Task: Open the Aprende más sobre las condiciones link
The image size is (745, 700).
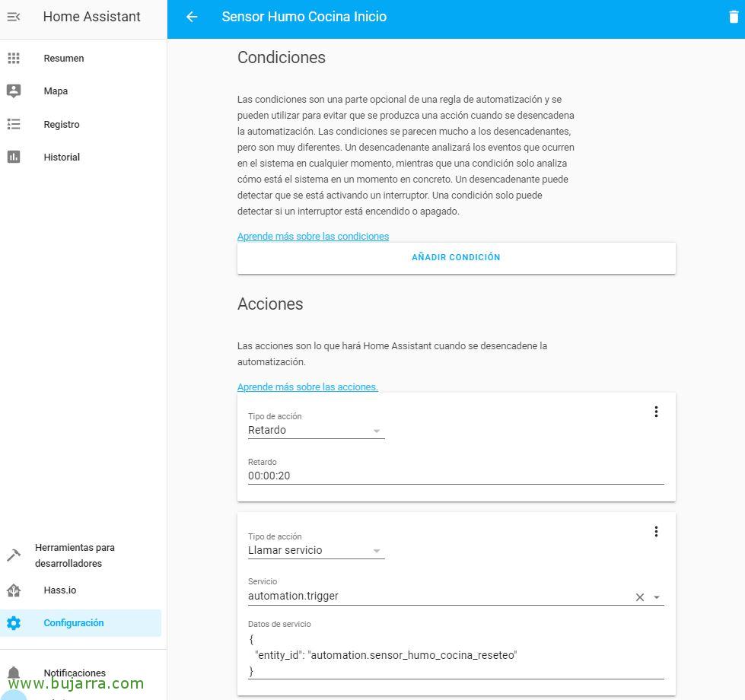Action: (x=313, y=237)
